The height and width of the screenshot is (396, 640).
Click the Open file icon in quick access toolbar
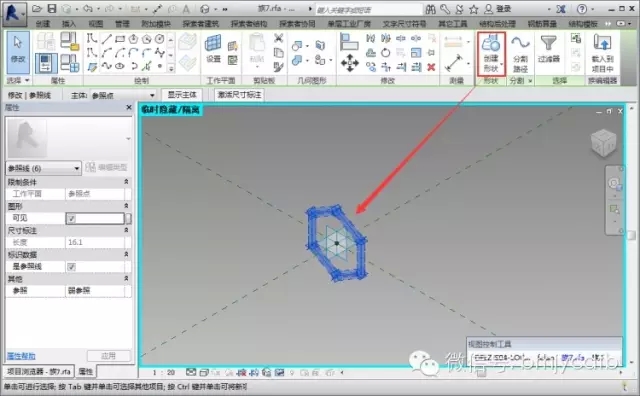(37, 9)
